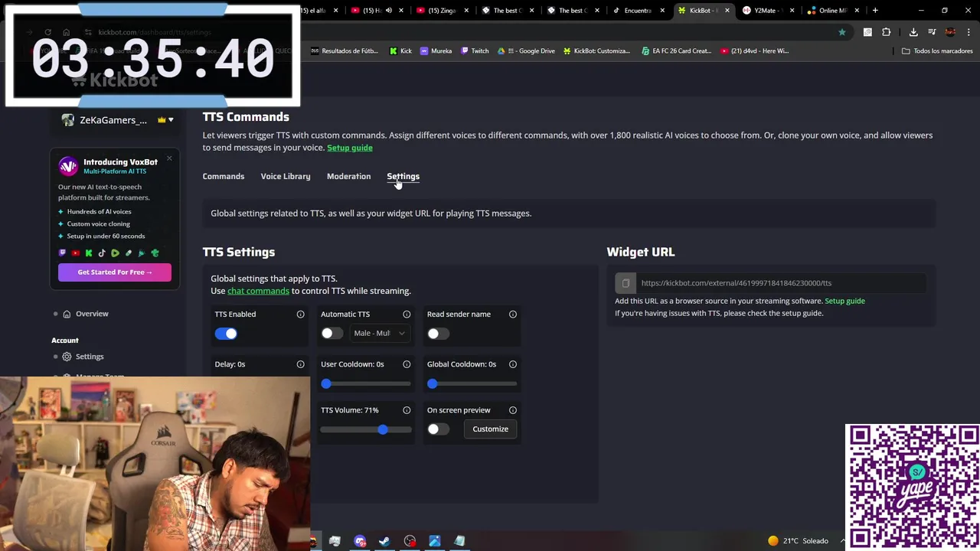Click the info icon next to Automatic TTS
Screen dimensions: 980x551
coord(407,315)
